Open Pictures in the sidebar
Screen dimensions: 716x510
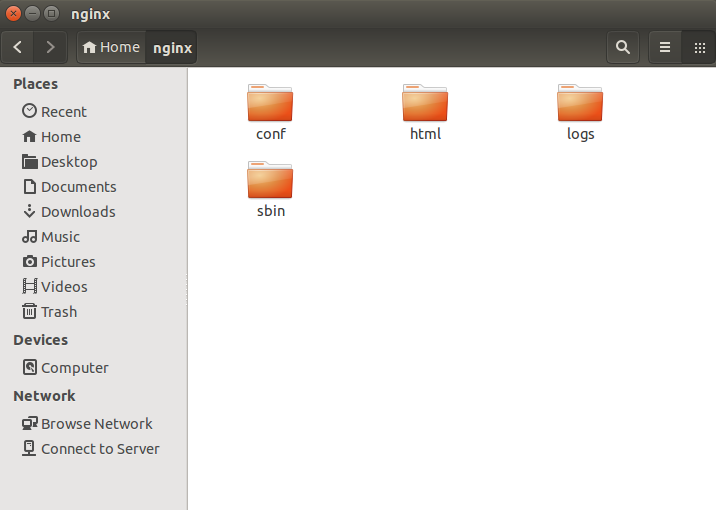(94, 262)
